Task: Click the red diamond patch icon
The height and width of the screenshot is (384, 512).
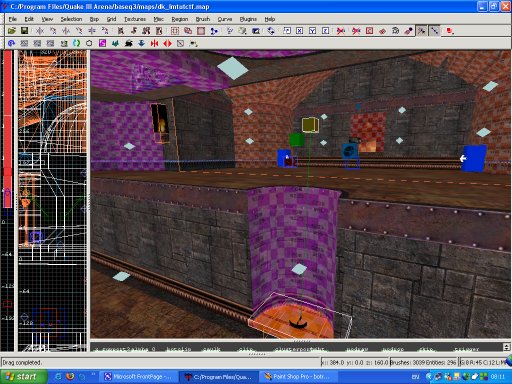Action: 382,31
